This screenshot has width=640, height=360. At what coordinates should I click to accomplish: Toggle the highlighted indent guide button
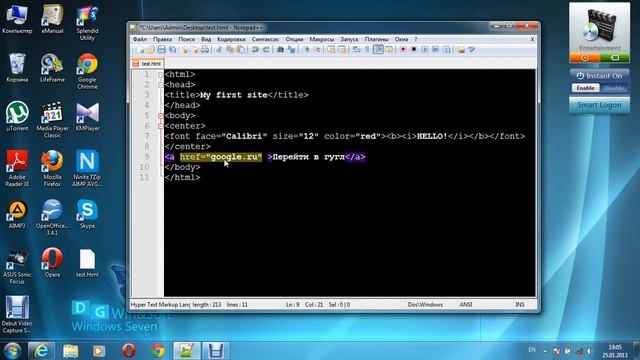pyautogui.click(x=378, y=50)
